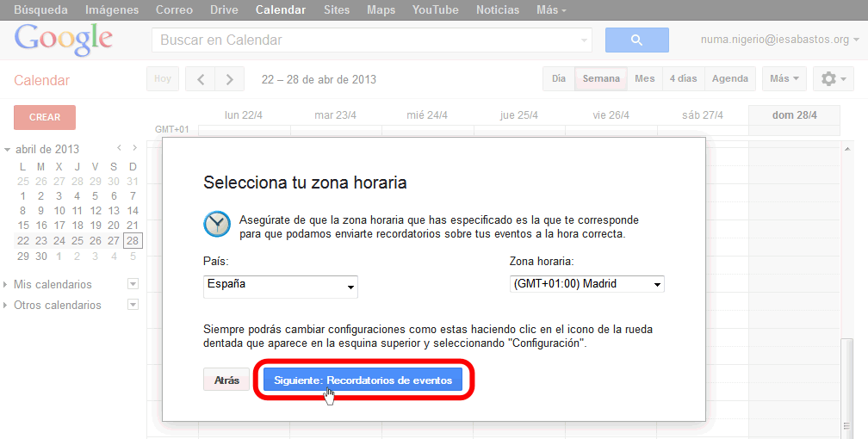Go to previous week arrow in toolbar
This screenshot has height=439, width=868.
click(201, 79)
